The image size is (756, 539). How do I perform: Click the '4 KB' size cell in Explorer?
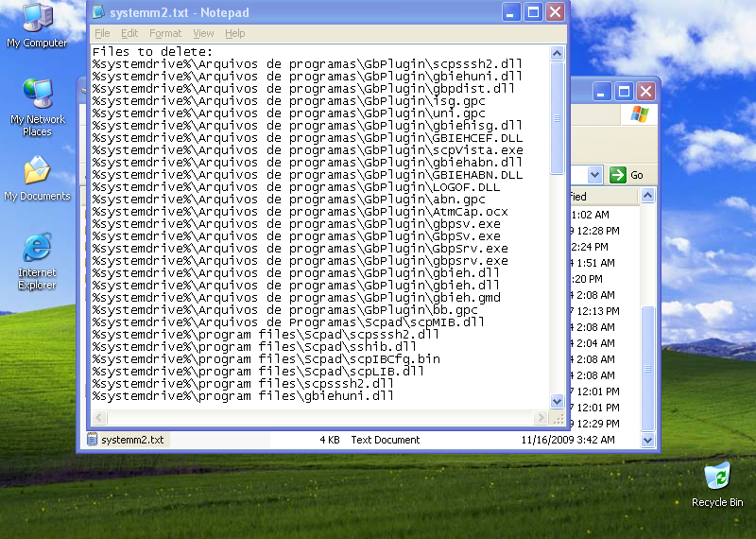click(330, 440)
